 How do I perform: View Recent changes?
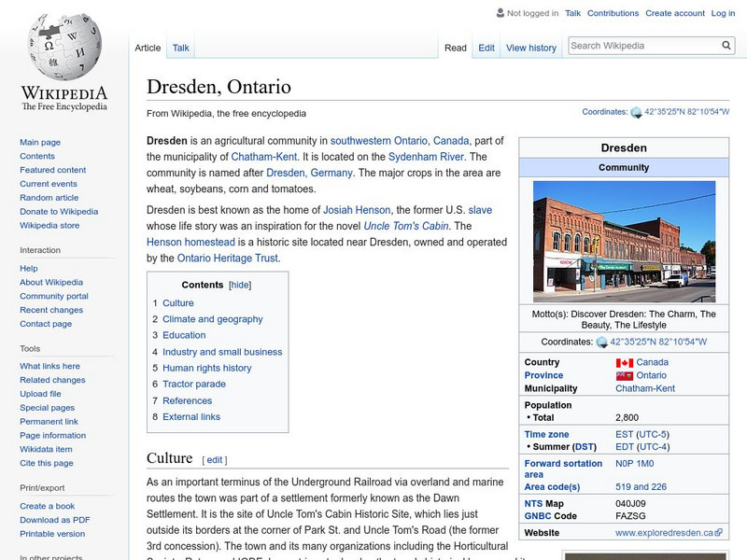pos(51,310)
